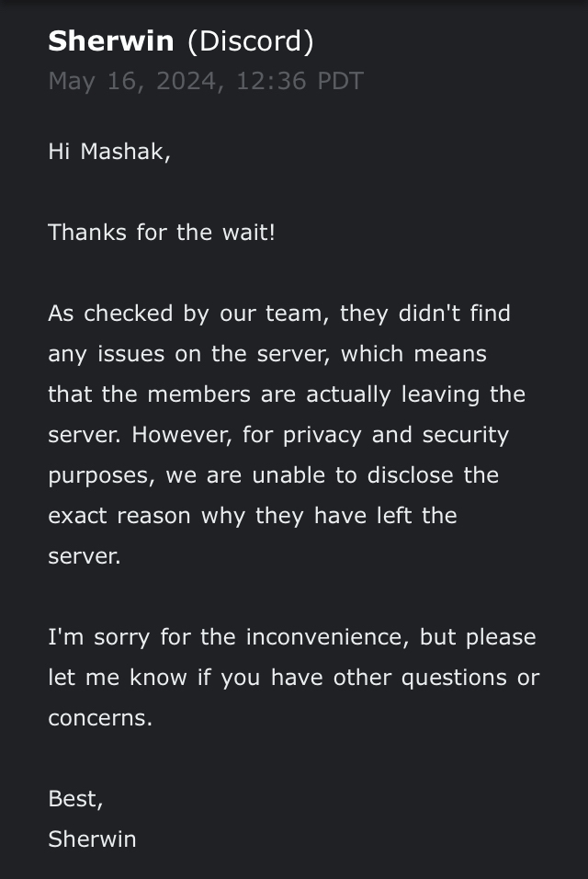
Task: Click the word questions in the closing paragraph
Action: coord(454,679)
